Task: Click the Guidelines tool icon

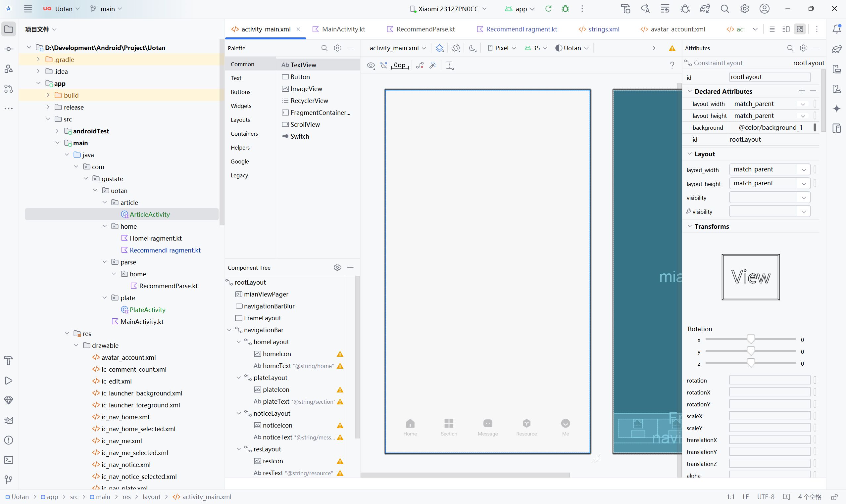Action: point(450,65)
